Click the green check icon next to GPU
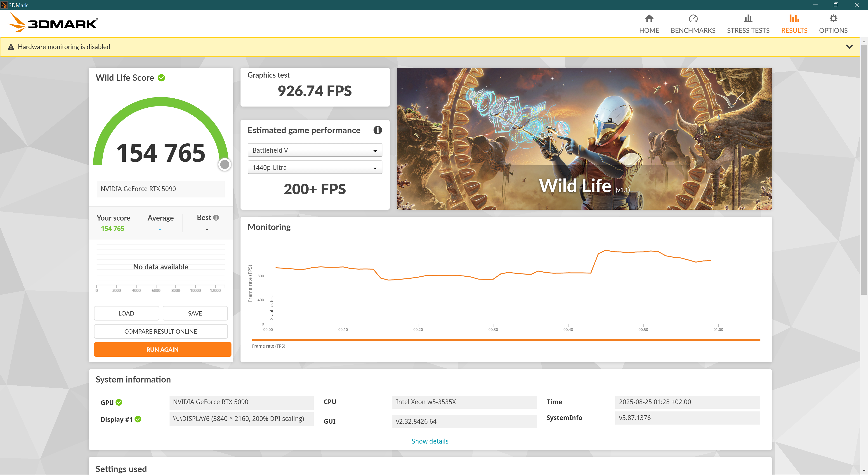 (x=119, y=402)
